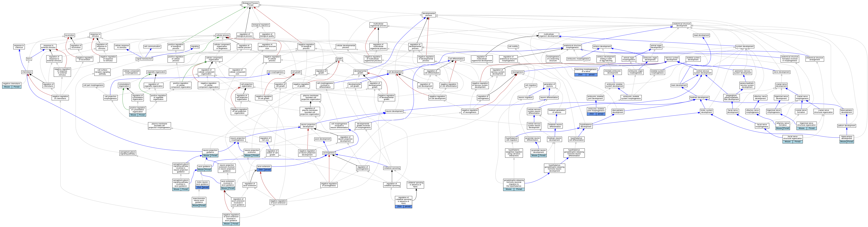Select the 'chemotaxis' node
868x227 pixels.
pos(27,72)
